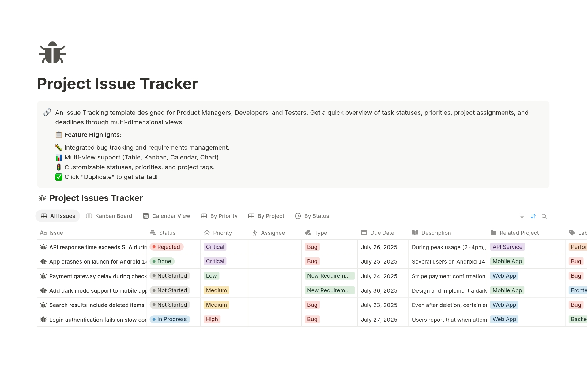
Task: Open the Search results include deleted items issue
Action: pyautogui.click(x=96, y=305)
